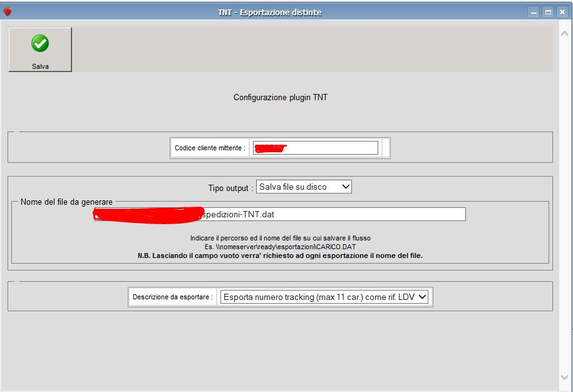Click the Configurazione plugin TNT heading
This screenshot has width=573, height=392.
point(281,98)
